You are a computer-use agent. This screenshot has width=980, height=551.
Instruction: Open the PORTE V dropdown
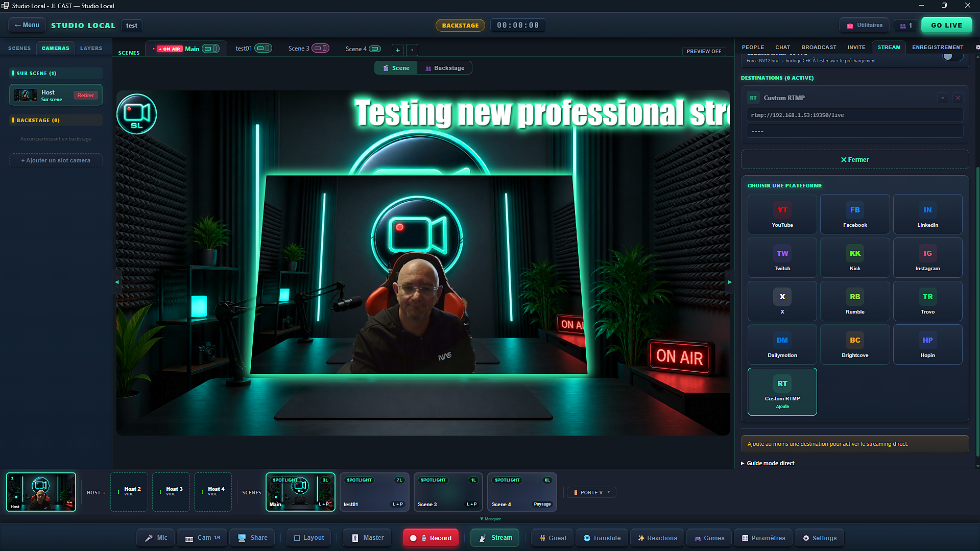591,492
